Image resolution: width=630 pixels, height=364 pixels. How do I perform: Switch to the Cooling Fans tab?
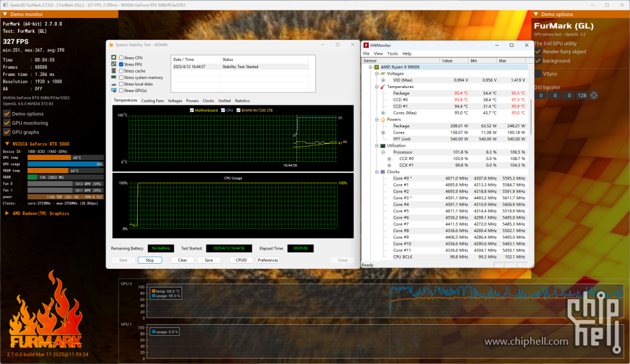click(153, 101)
